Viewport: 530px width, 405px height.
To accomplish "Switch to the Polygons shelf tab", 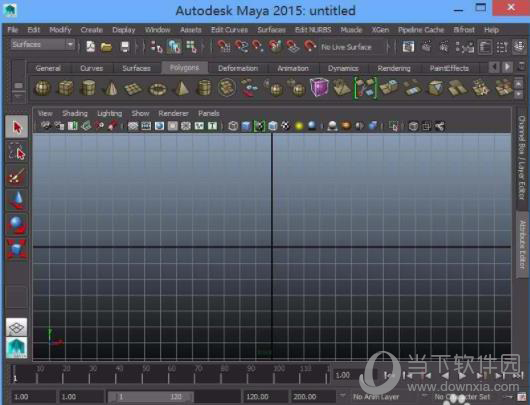I will point(184,68).
